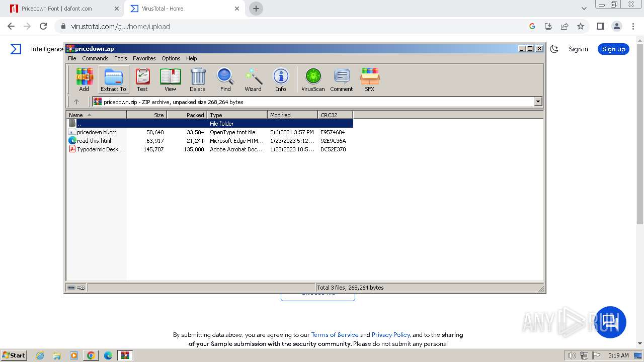Sort by Type column header
This screenshot has width=644, height=362.
tap(237, 115)
